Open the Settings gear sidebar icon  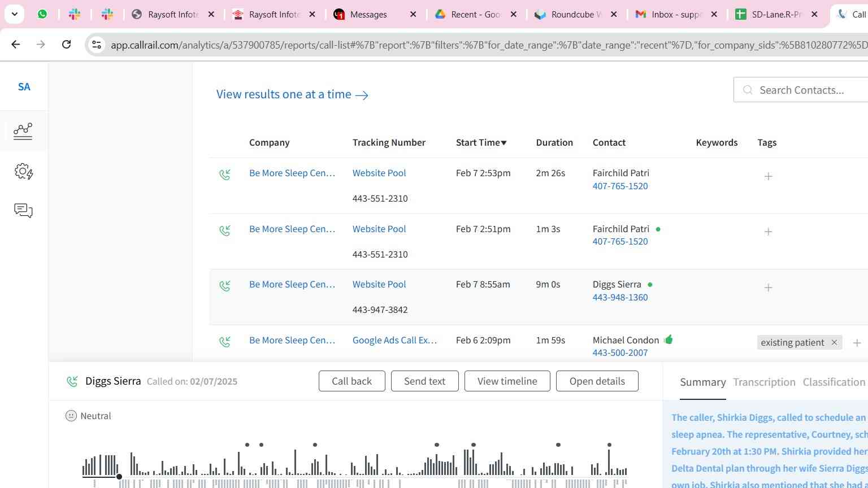coord(23,171)
